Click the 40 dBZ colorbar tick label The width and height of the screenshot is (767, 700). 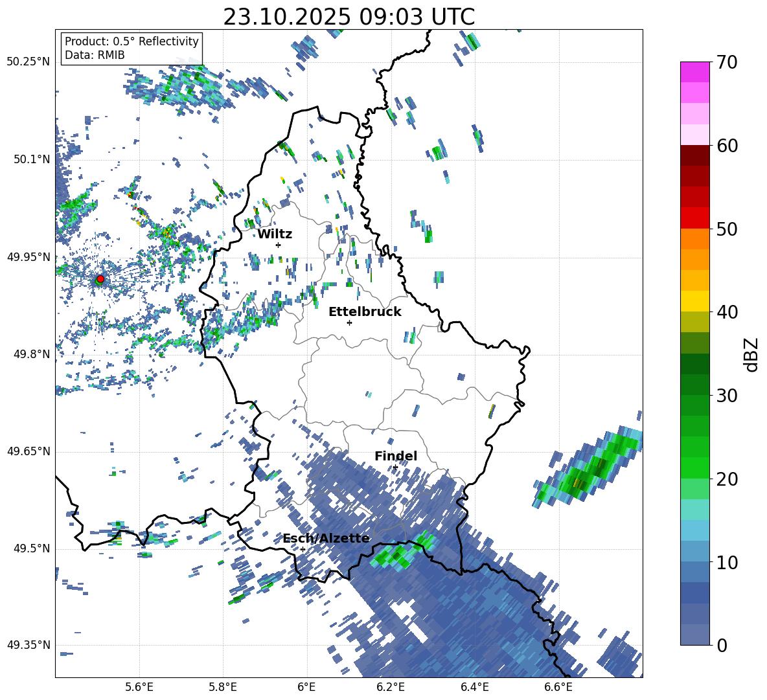pyautogui.click(x=727, y=312)
